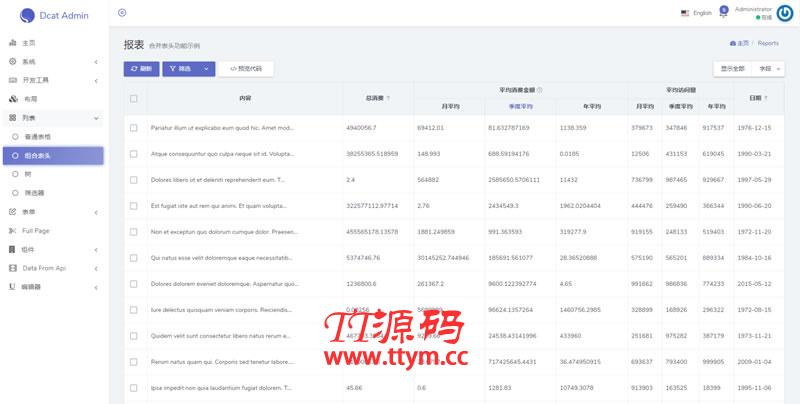The height and width of the screenshot is (404, 800).
Task: Open the 字段 columns dropdown
Action: (768, 69)
